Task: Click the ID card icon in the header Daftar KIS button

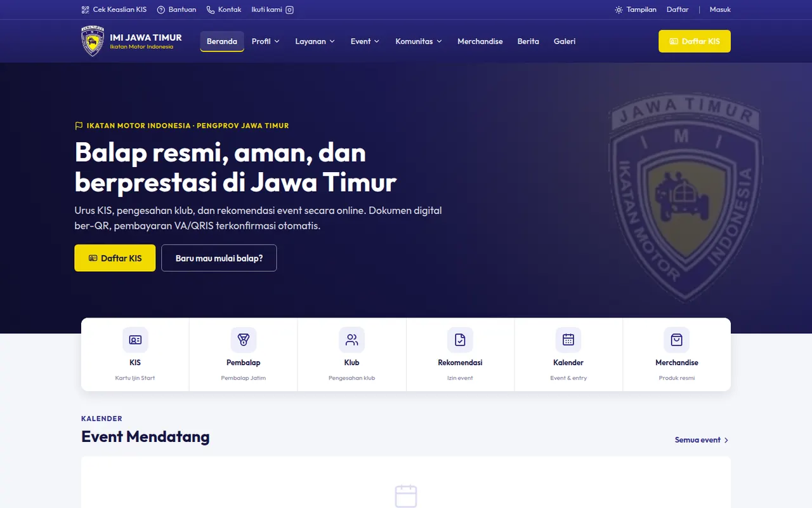Action: point(674,41)
